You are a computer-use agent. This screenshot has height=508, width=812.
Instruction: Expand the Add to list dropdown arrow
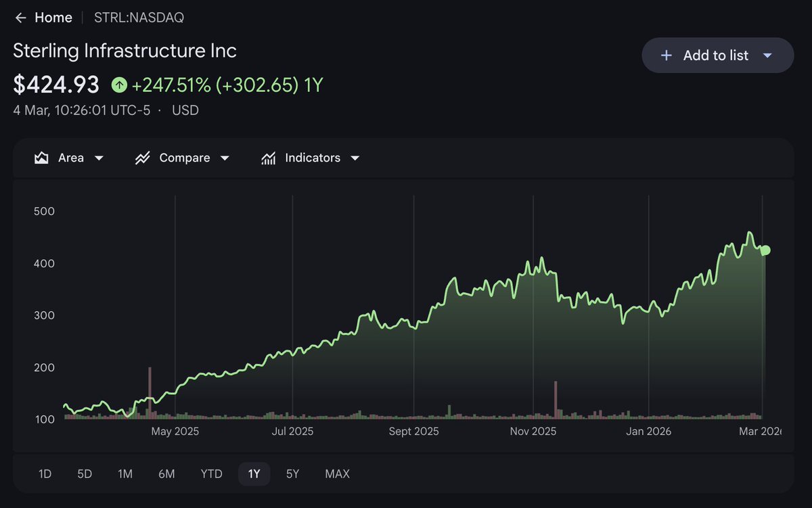click(x=767, y=55)
